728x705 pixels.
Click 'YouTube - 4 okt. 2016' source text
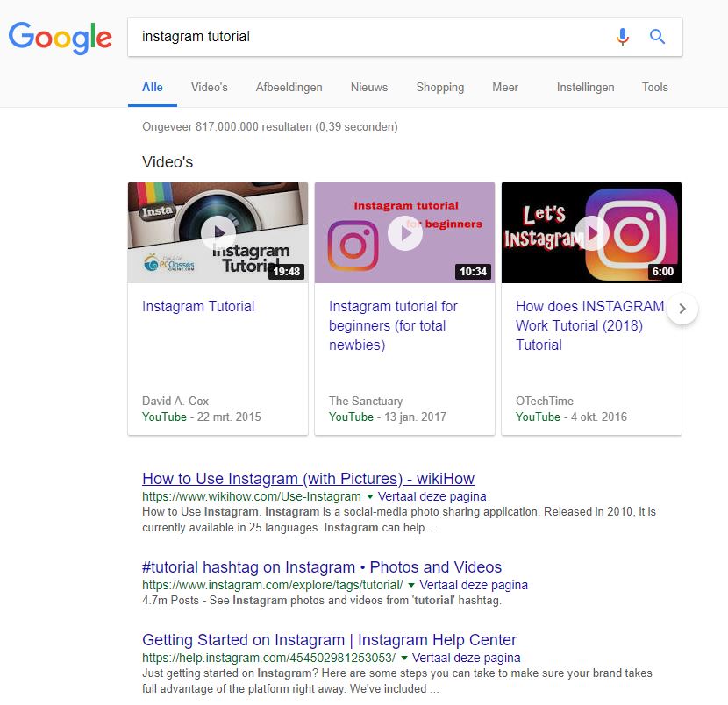[x=571, y=417]
